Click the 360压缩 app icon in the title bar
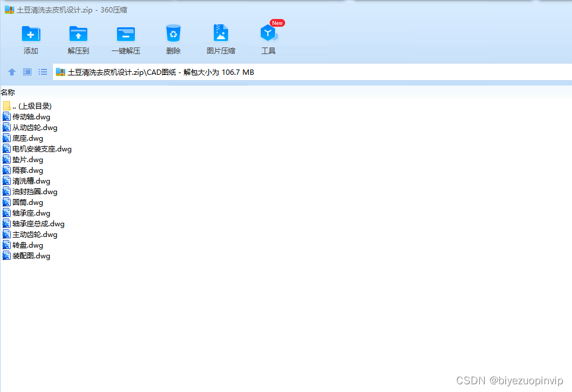Screen dimensions: 572x392 (9, 10)
